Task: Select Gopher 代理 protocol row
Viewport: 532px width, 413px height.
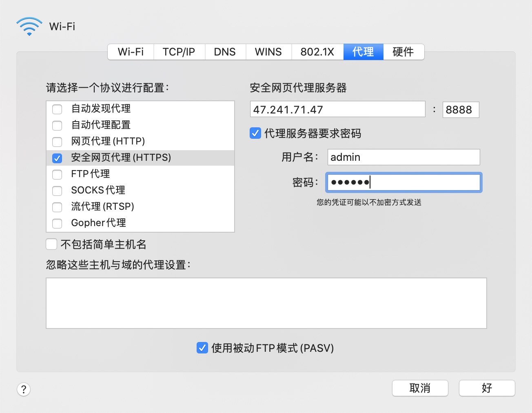Action: (140, 223)
